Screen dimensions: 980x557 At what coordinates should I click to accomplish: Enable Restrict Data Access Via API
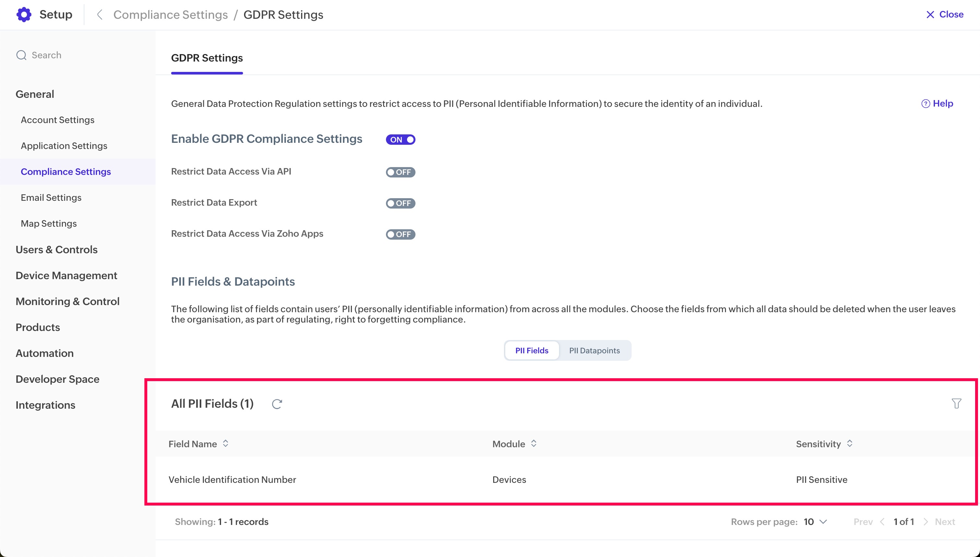[401, 172]
